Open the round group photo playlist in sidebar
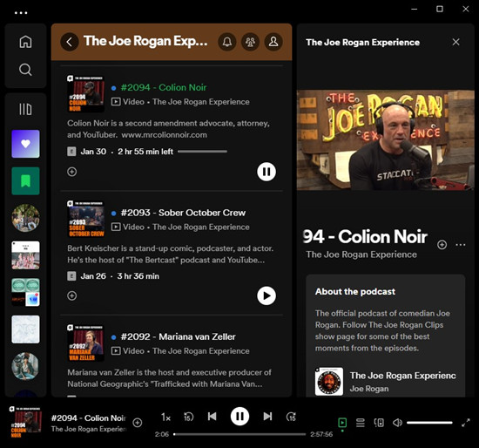Image resolution: width=479 pixels, height=448 pixels. point(25,218)
